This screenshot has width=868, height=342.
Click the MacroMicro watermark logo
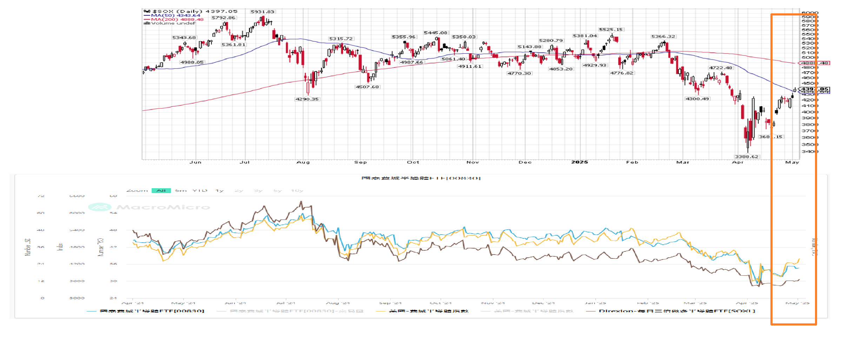(100, 207)
